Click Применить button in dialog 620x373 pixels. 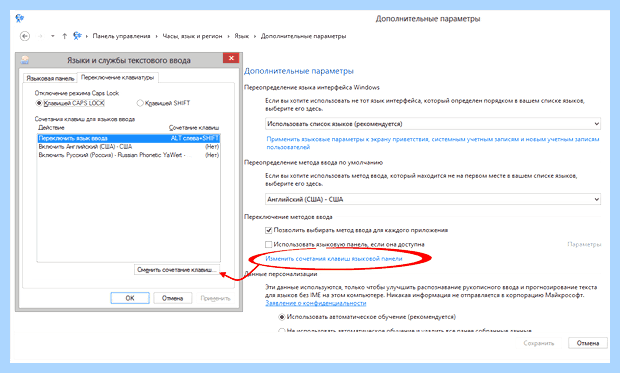coord(215,298)
